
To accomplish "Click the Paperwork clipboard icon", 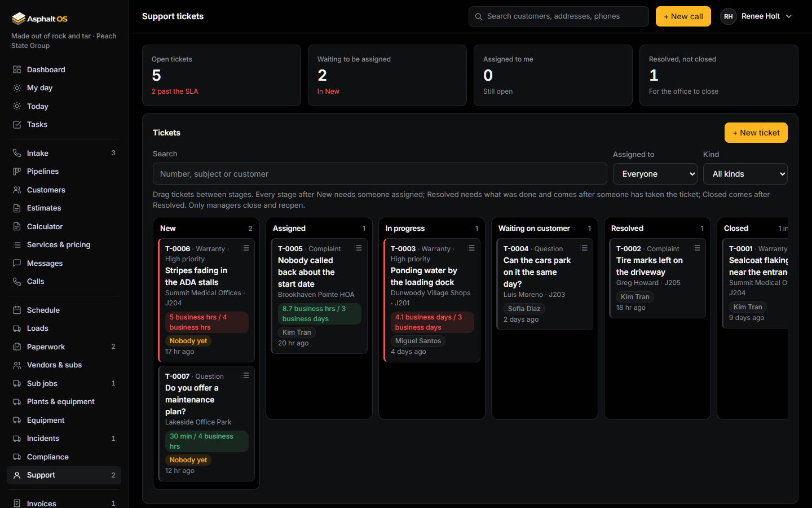I will (x=17, y=347).
